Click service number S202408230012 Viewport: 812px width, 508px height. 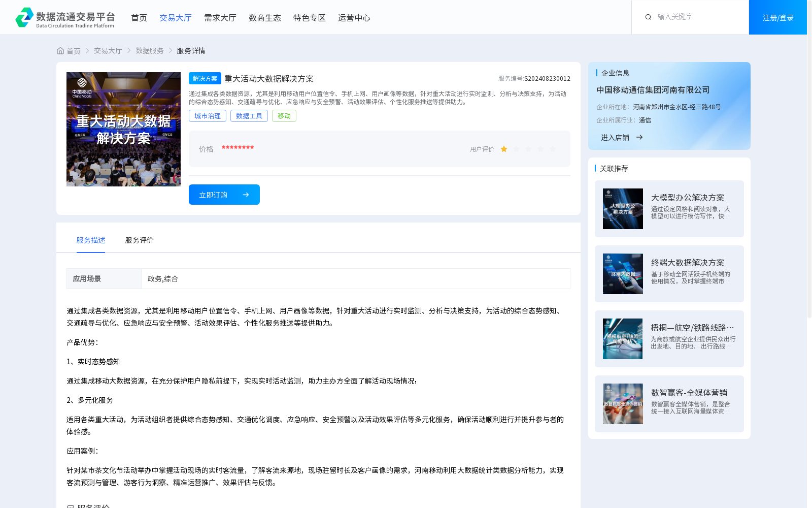pyautogui.click(x=547, y=79)
